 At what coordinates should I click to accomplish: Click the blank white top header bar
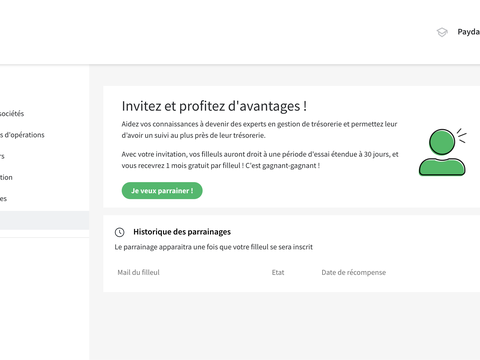pos(217,32)
